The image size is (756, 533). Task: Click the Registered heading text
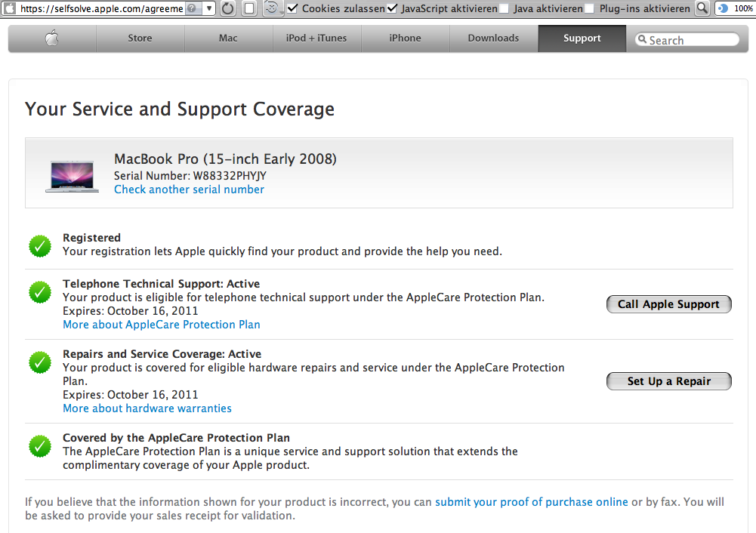(91, 238)
